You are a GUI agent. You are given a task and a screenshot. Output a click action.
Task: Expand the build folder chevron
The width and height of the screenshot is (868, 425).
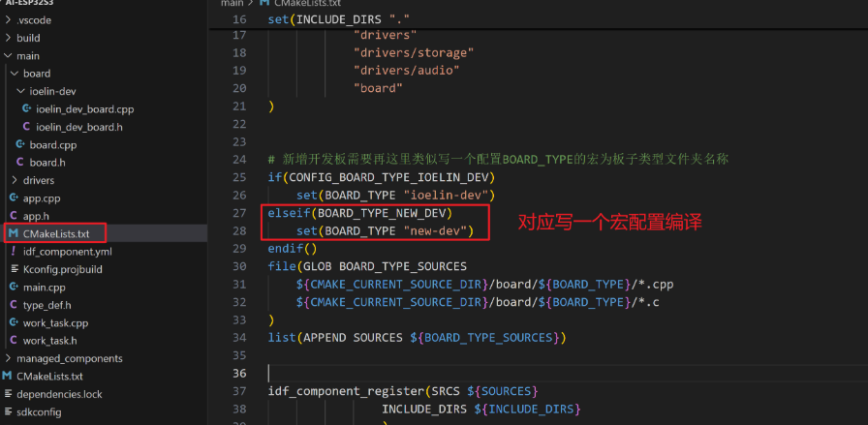8,38
